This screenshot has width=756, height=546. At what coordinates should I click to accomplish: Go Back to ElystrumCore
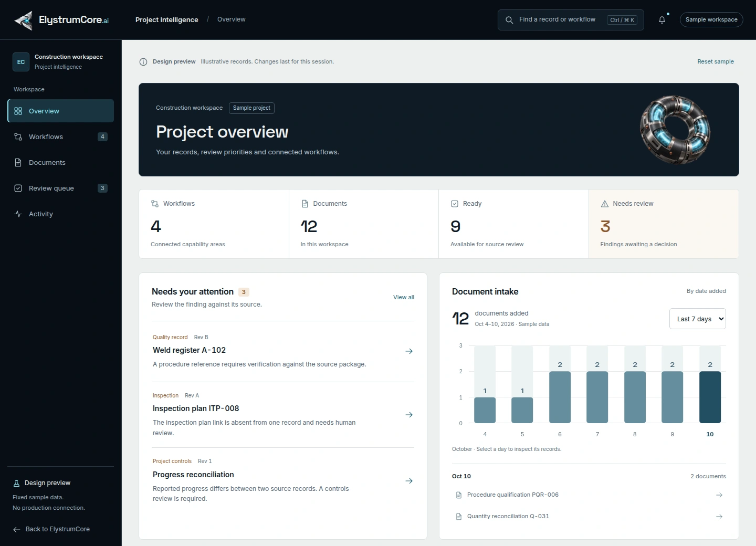click(51, 529)
